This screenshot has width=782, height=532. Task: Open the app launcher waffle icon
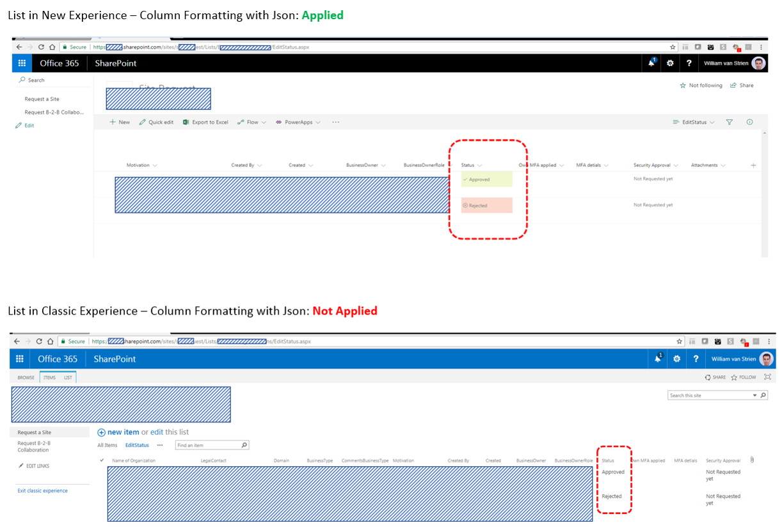pos(21,63)
